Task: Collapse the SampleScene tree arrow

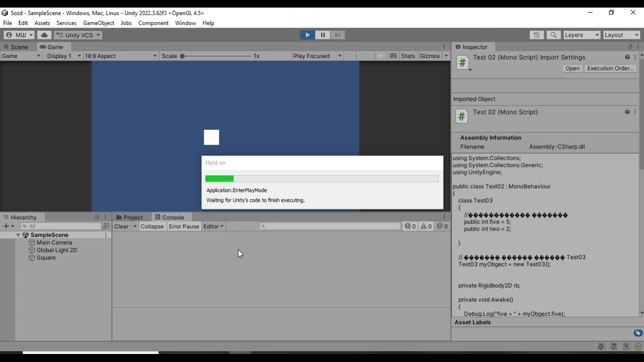Action: 19,235
